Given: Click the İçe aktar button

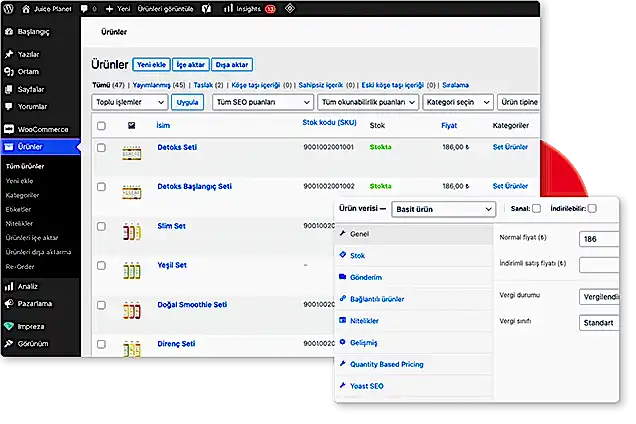Looking at the screenshot, I should [x=191, y=65].
